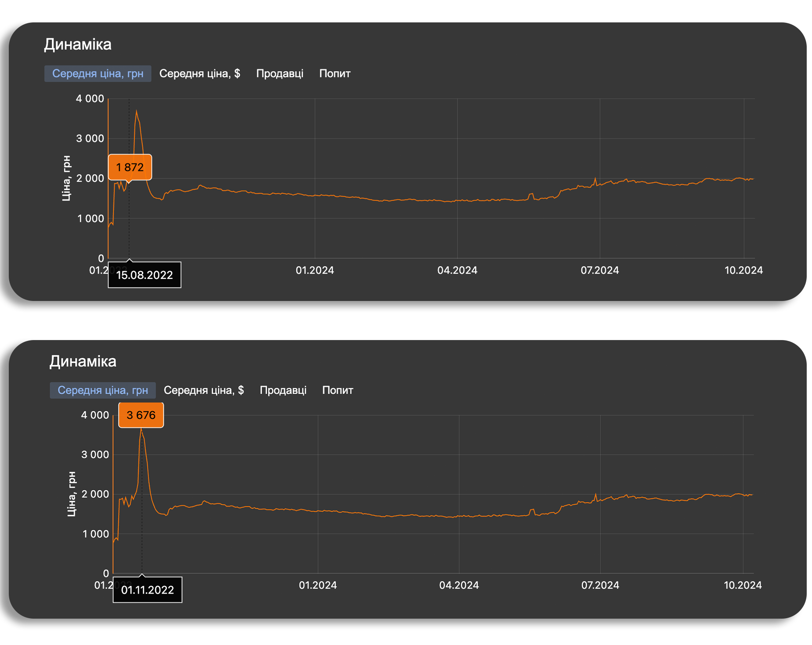Click the 01.11.2022 date label in bottom chart
The image size is (812, 645).
(x=148, y=590)
